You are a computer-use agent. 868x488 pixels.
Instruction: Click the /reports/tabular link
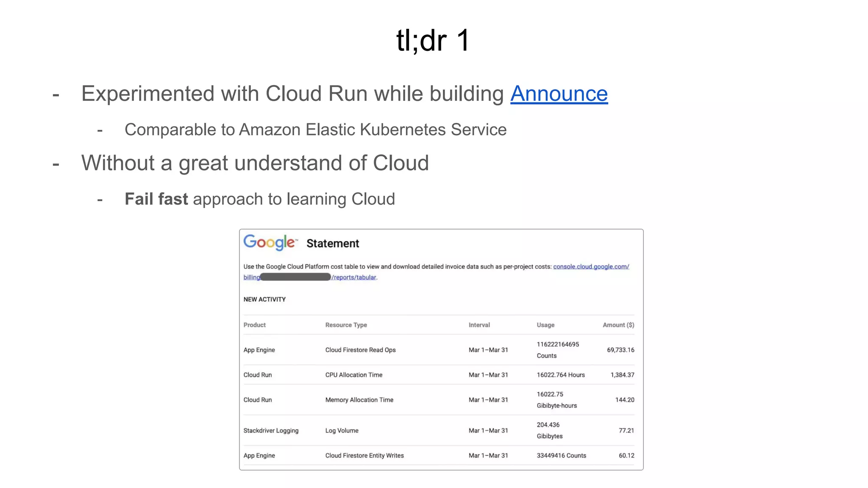point(354,277)
